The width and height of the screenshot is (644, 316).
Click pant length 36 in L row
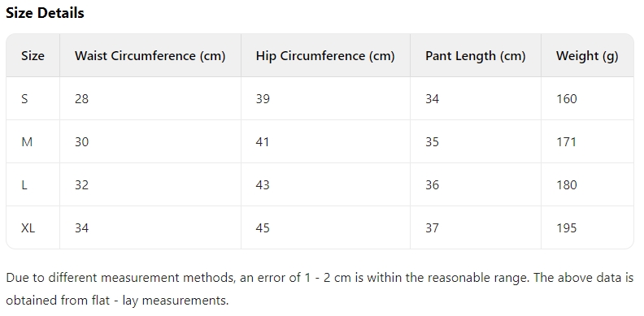[432, 185]
